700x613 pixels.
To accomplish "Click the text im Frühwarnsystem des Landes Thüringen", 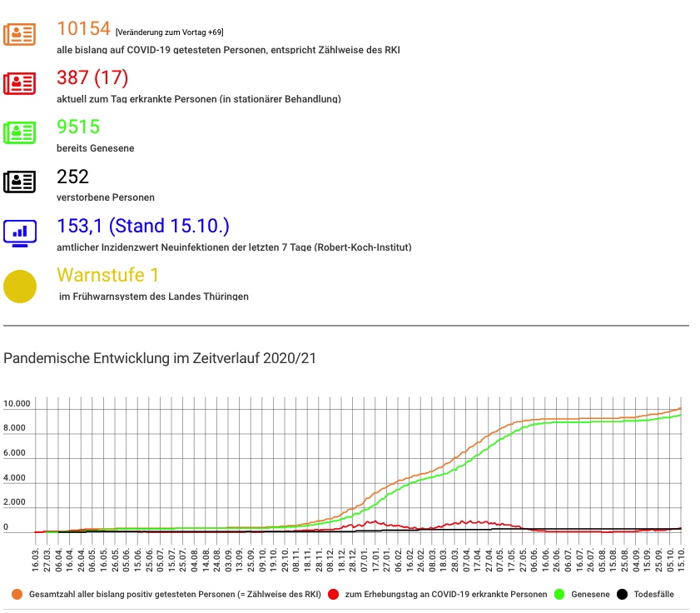I will (x=154, y=297).
